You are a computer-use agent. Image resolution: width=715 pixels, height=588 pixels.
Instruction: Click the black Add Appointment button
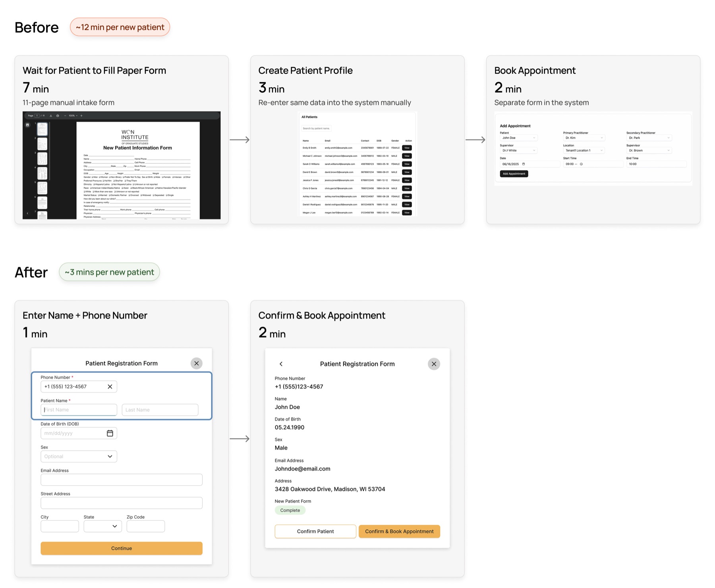(x=514, y=174)
